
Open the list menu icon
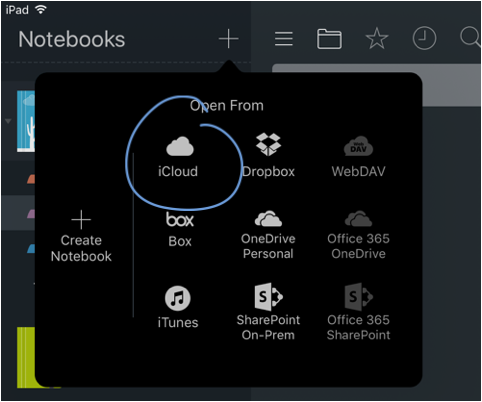[284, 39]
